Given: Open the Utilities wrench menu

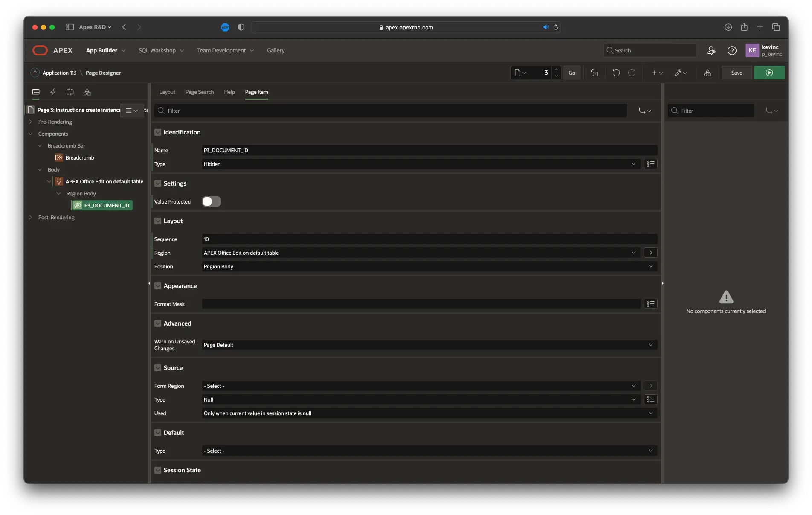Looking at the screenshot, I should point(681,73).
